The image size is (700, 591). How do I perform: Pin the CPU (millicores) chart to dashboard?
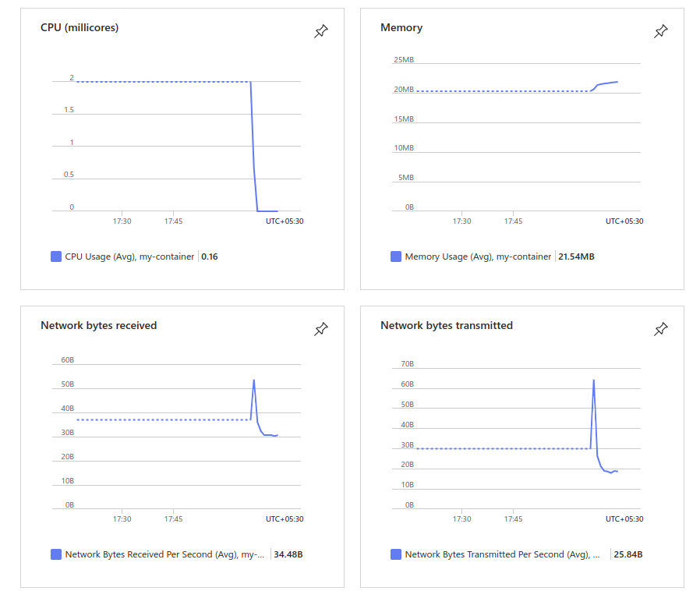[x=320, y=31]
